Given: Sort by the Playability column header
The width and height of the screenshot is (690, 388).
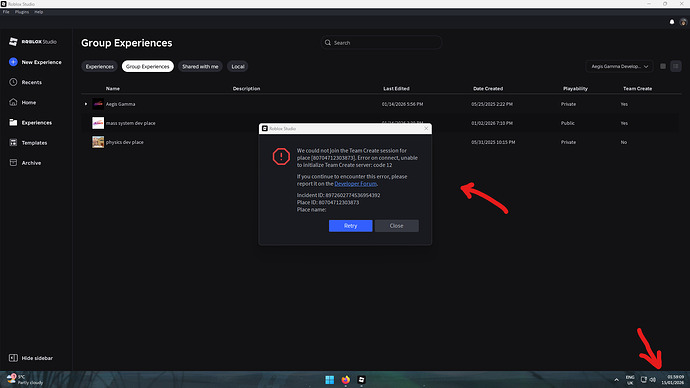Looking at the screenshot, I should [x=575, y=88].
